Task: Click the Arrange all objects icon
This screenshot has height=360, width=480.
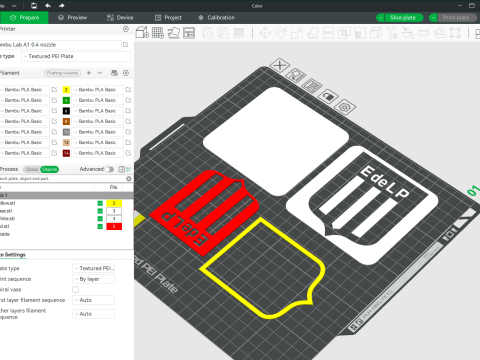Action: click(189, 33)
